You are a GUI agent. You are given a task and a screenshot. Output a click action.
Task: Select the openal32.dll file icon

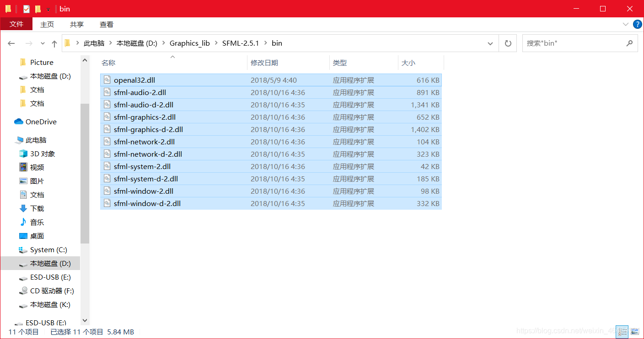click(x=107, y=80)
